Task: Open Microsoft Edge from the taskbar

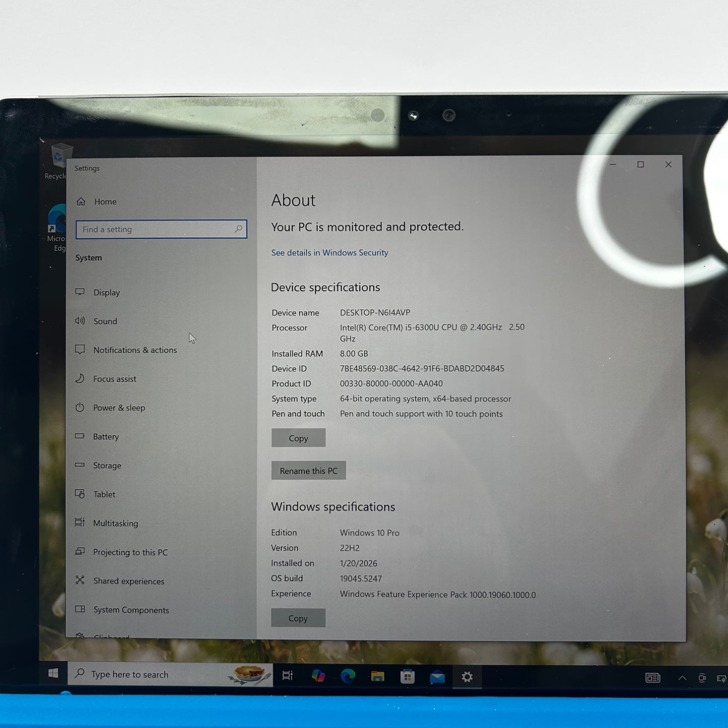Action: pyautogui.click(x=348, y=676)
